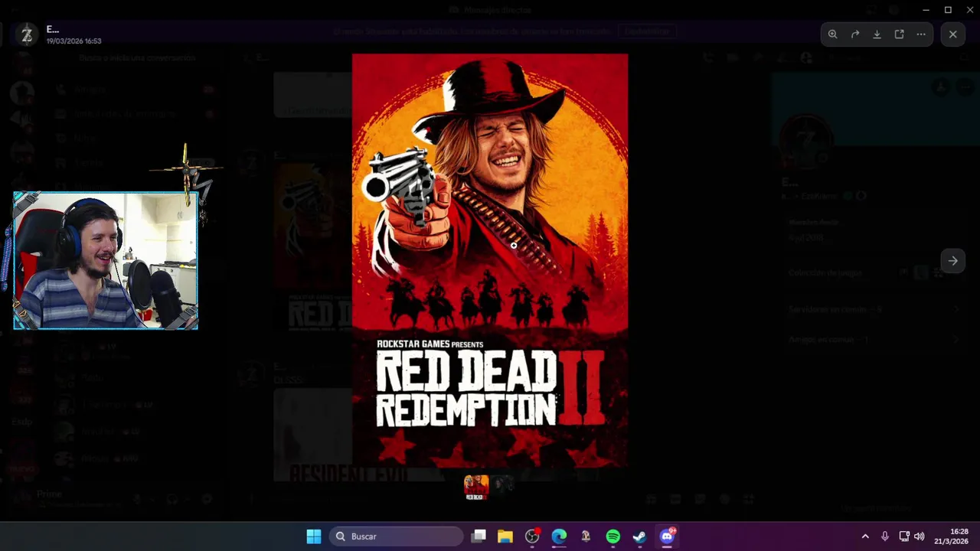Switch to OBS Studio on the taskbar

pos(532,536)
